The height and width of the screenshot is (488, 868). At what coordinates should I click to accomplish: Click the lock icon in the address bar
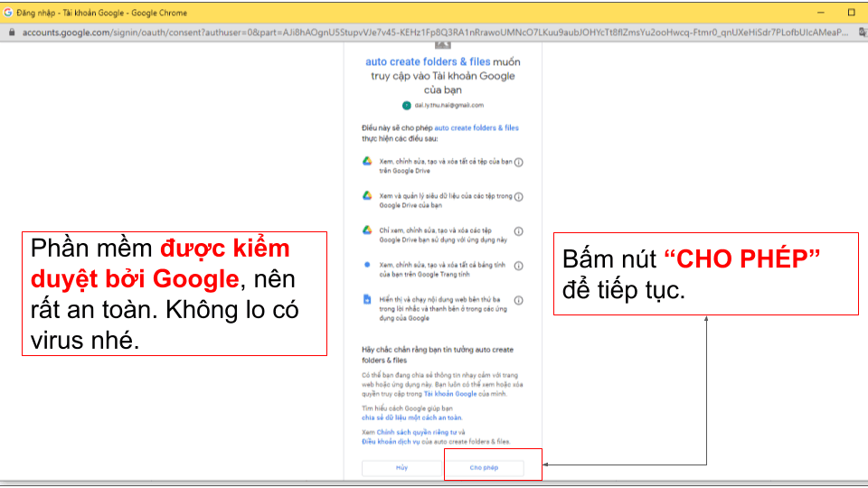12,32
